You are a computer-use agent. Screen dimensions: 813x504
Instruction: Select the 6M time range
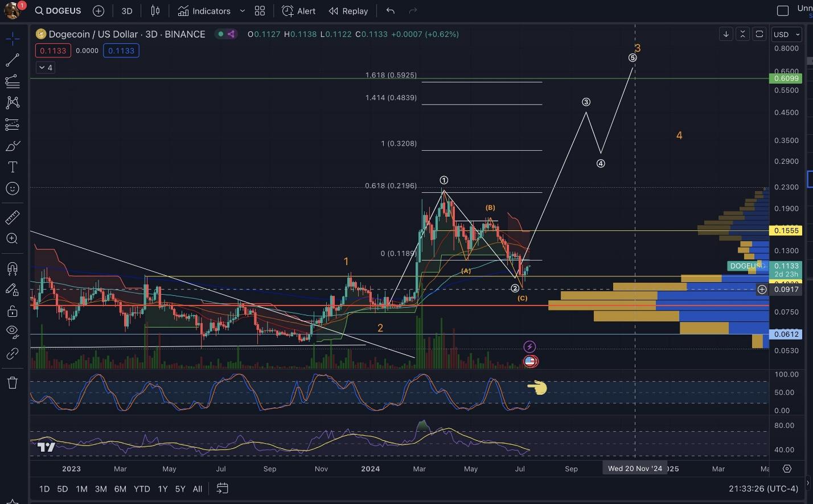[x=120, y=489]
